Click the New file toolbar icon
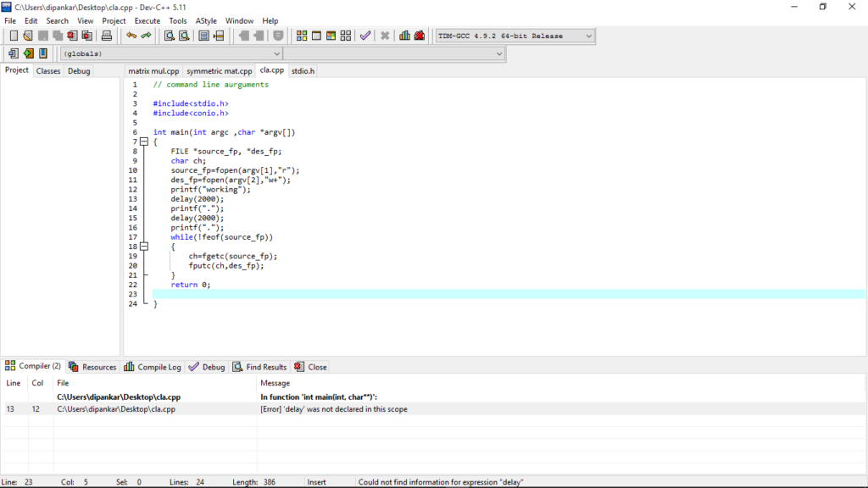The width and height of the screenshot is (868, 488). (14, 36)
